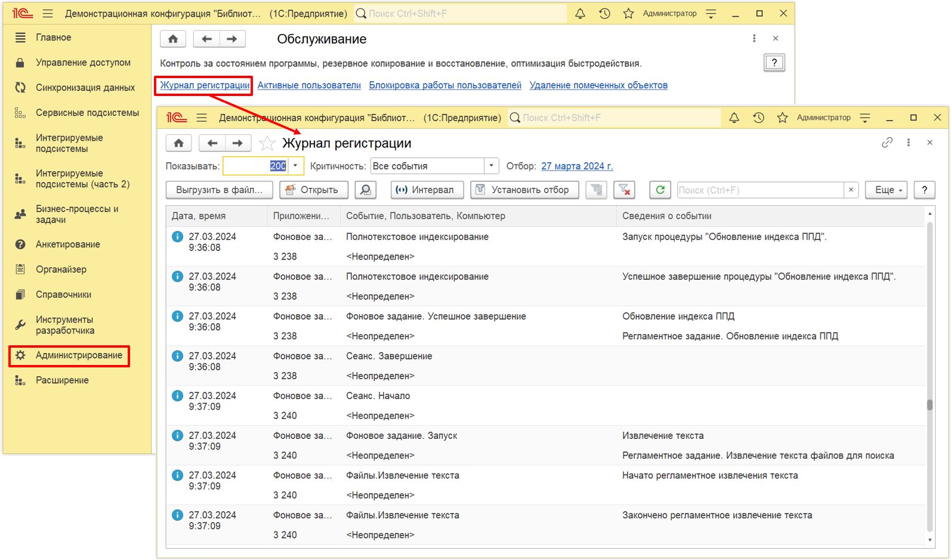
Task: Navigate forward in Журнал регистрации window
Action: [x=237, y=143]
